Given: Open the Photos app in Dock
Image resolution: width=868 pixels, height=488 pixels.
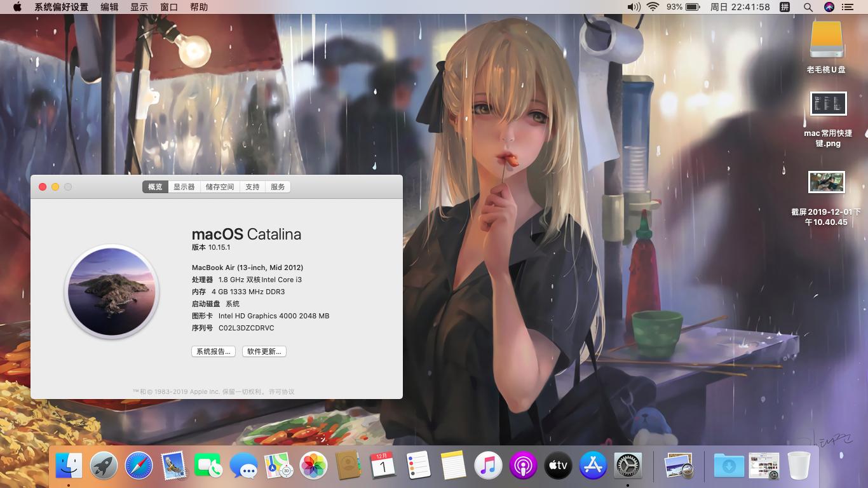Looking at the screenshot, I should coord(313,466).
